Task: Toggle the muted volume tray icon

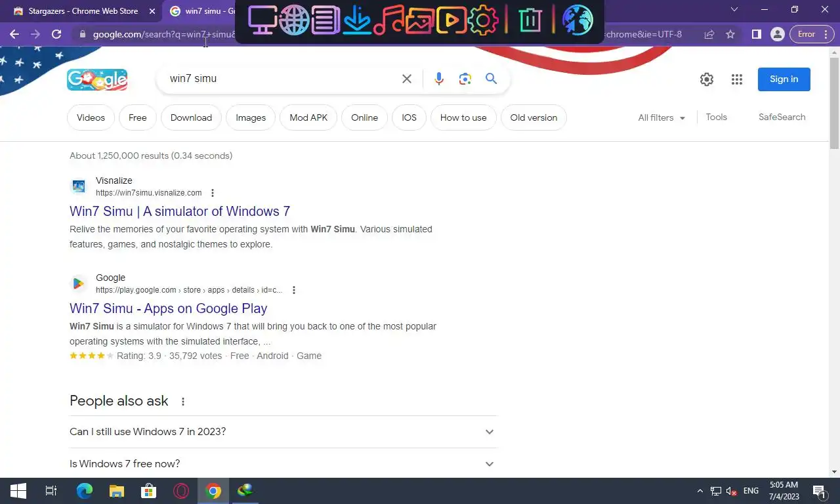Action: coord(732,491)
